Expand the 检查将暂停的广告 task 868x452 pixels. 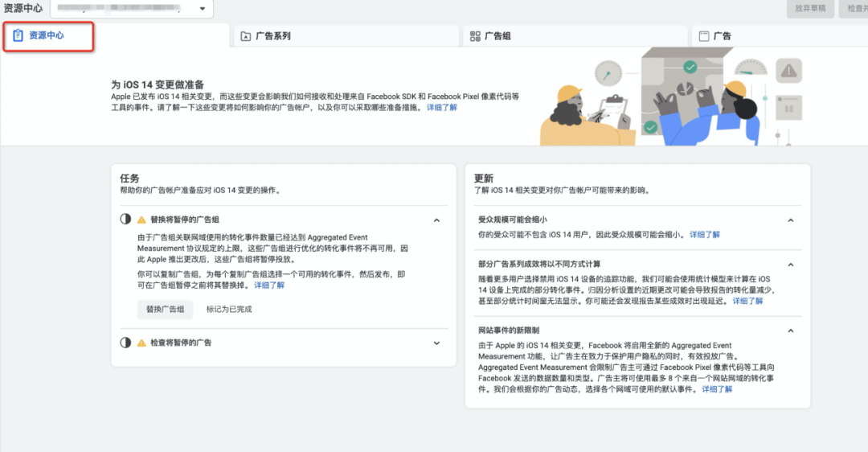tap(436, 343)
